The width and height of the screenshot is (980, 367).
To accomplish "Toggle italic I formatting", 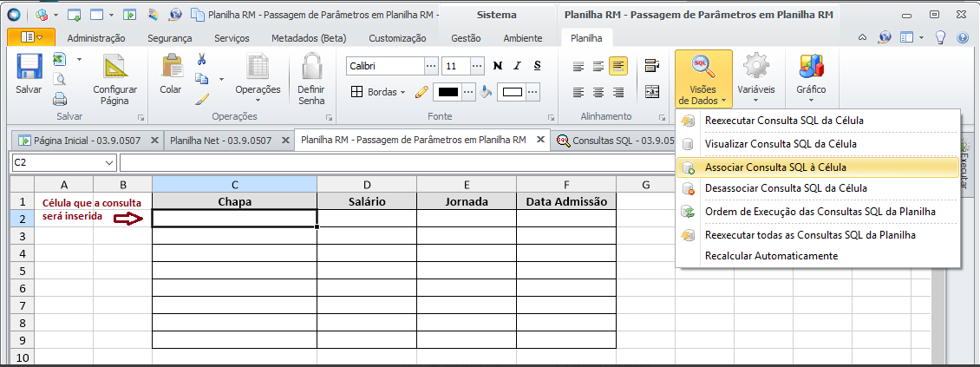I will click(x=517, y=66).
